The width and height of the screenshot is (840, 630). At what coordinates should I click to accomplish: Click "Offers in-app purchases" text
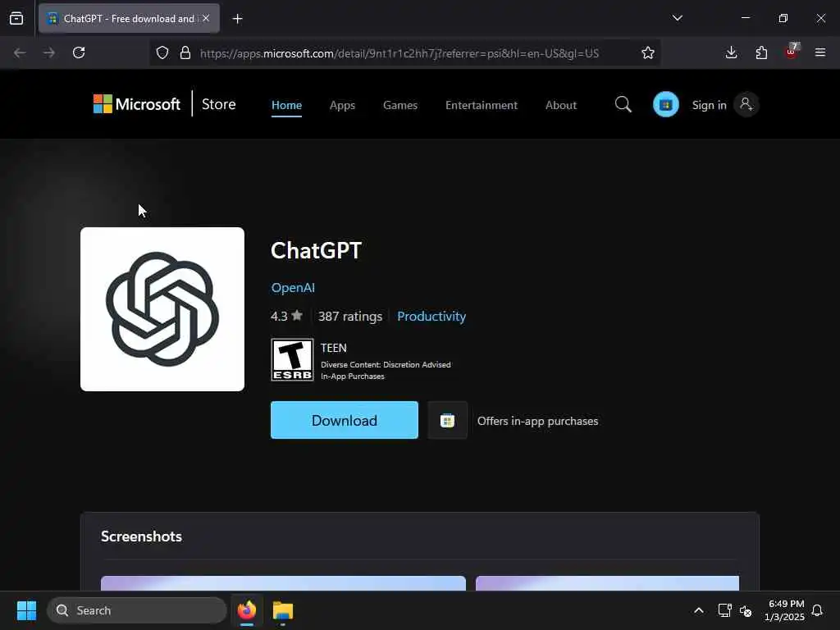pyautogui.click(x=538, y=421)
